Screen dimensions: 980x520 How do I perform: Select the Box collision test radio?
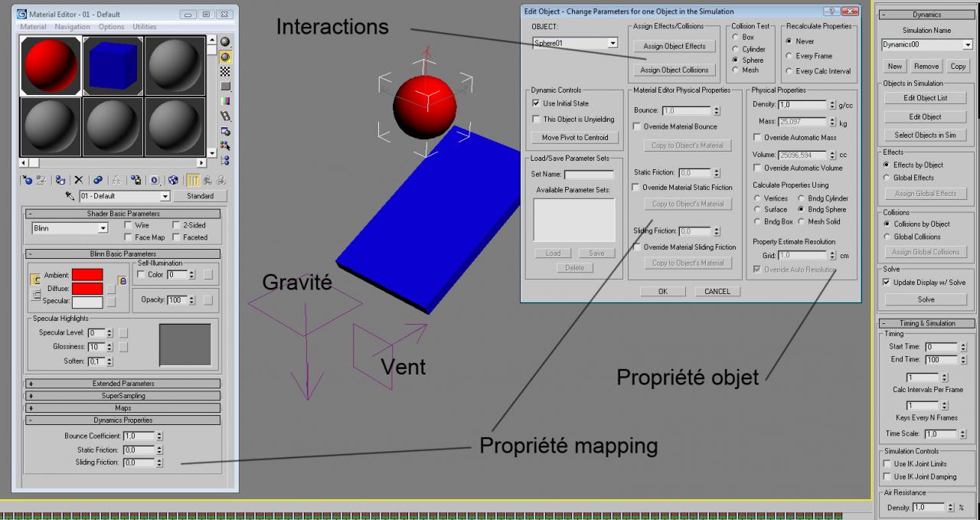(x=736, y=37)
